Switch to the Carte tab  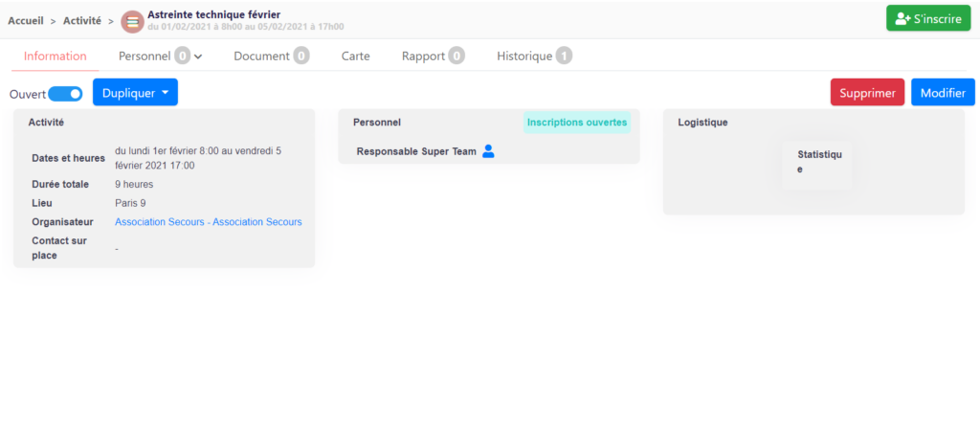tap(356, 57)
